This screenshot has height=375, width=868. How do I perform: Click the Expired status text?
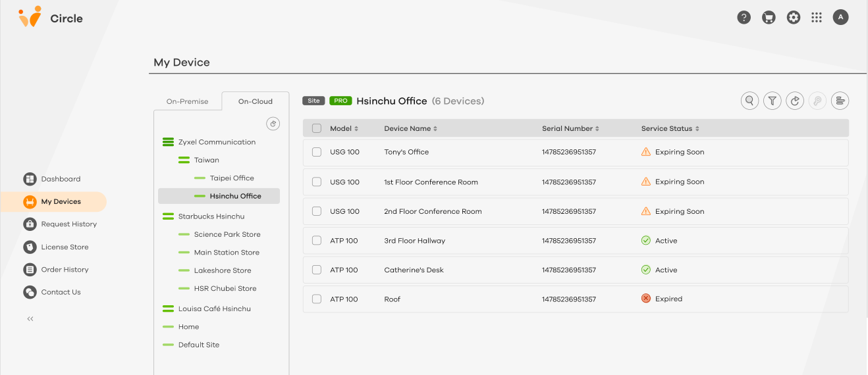click(x=669, y=299)
